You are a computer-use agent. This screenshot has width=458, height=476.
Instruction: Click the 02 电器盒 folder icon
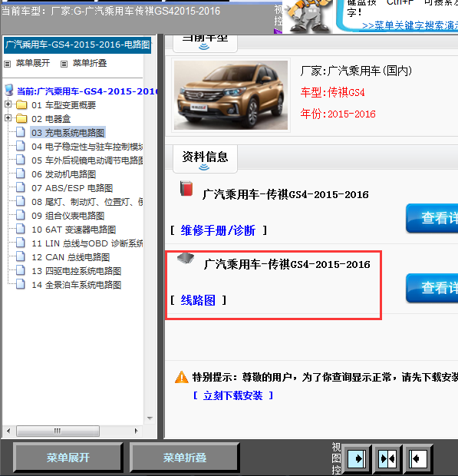click(x=21, y=118)
